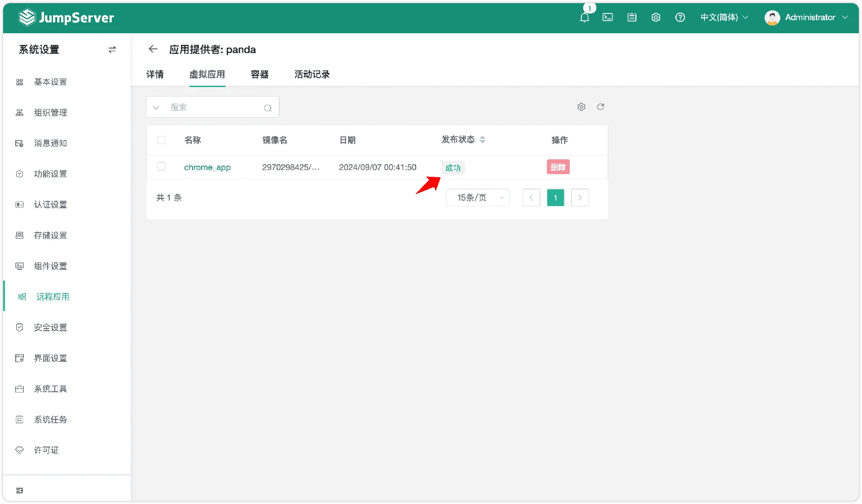Image resolution: width=862 pixels, height=504 pixels.
Task: Collapse the sidebar with bottom menu icon
Action: pyautogui.click(x=19, y=490)
